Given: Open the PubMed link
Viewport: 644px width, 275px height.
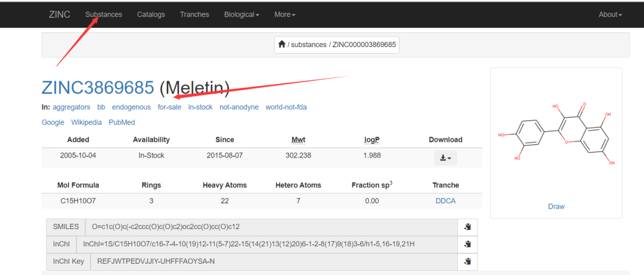Looking at the screenshot, I should [122, 122].
